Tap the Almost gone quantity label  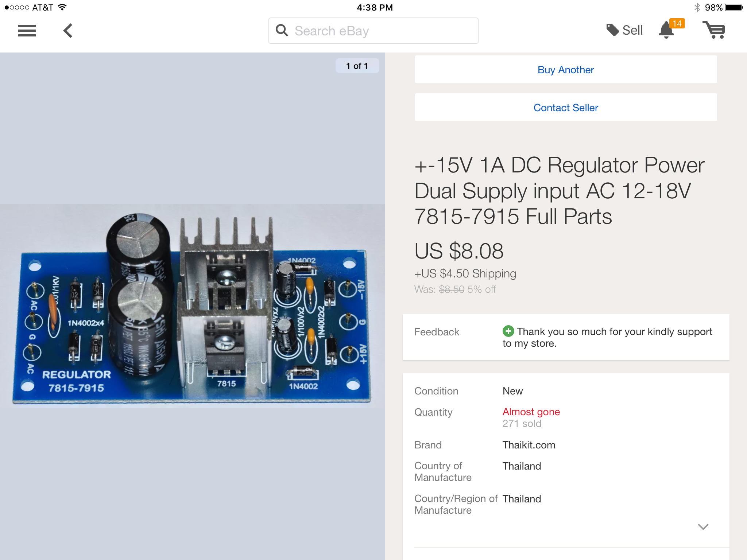(x=531, y=412)
